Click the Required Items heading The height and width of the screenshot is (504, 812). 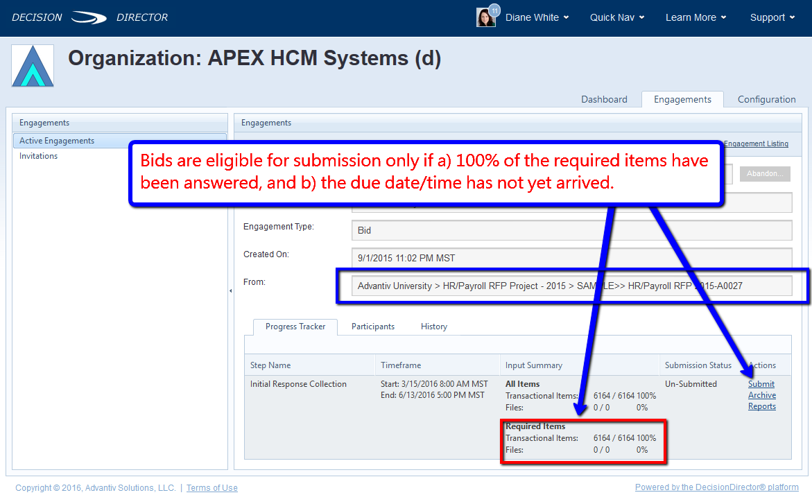tap(535, 426)
